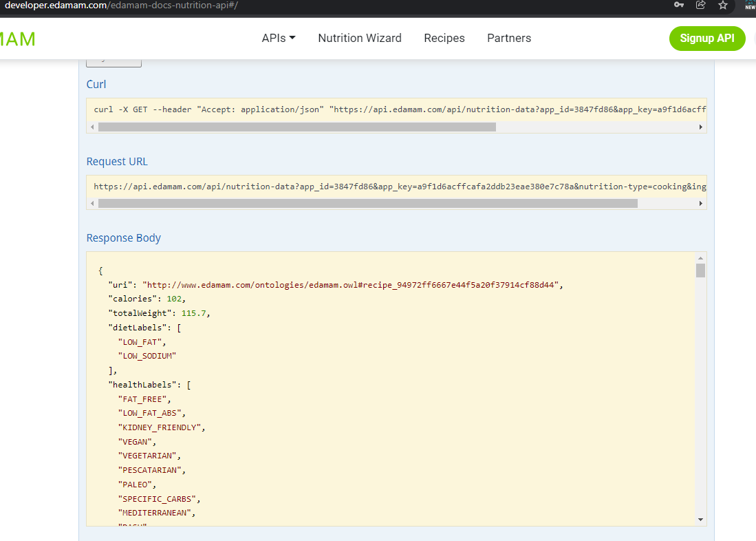This screenshot has height=541, width=756.
Task: Click the totalWeight value 115.7
Action: click(194, 313)
